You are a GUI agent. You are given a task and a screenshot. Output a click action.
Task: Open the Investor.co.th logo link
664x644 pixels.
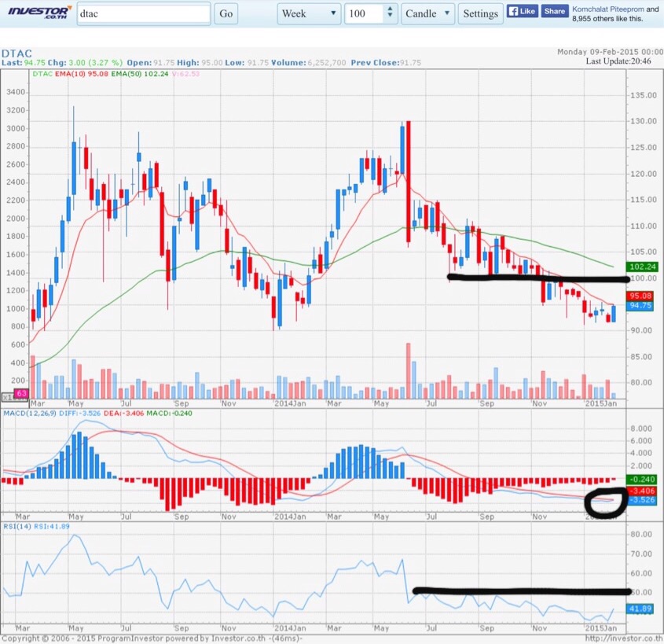point(39,13)
